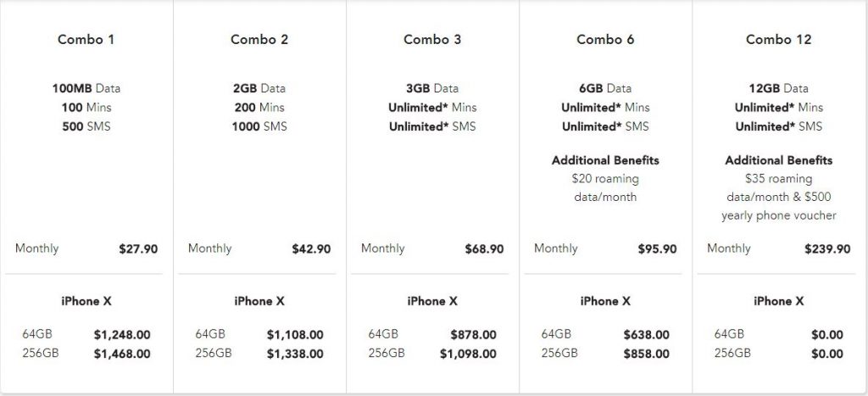Select the $1,108.00 iPhone X 64GB price
This screenshot has height=396, width=868.
point(295,335)
